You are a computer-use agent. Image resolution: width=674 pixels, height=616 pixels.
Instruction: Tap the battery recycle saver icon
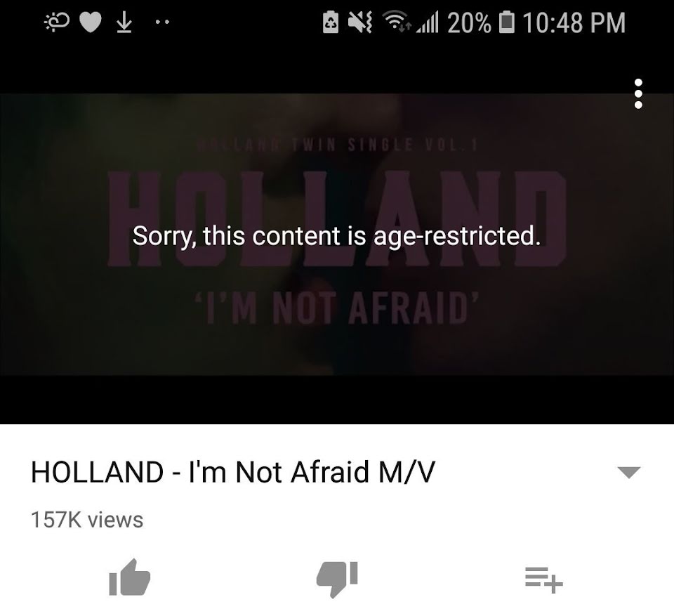click(x=331, y=22)
